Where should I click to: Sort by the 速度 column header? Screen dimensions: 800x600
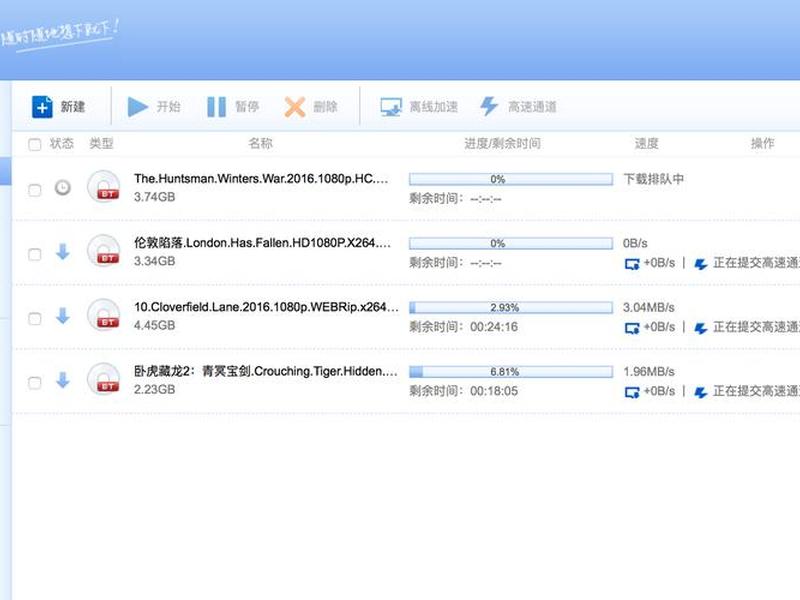click(646, 143)
